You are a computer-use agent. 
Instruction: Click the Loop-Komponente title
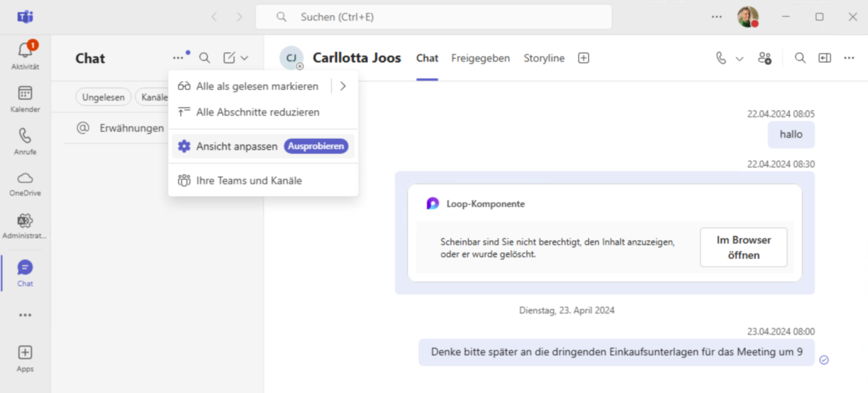click(485, 204)
